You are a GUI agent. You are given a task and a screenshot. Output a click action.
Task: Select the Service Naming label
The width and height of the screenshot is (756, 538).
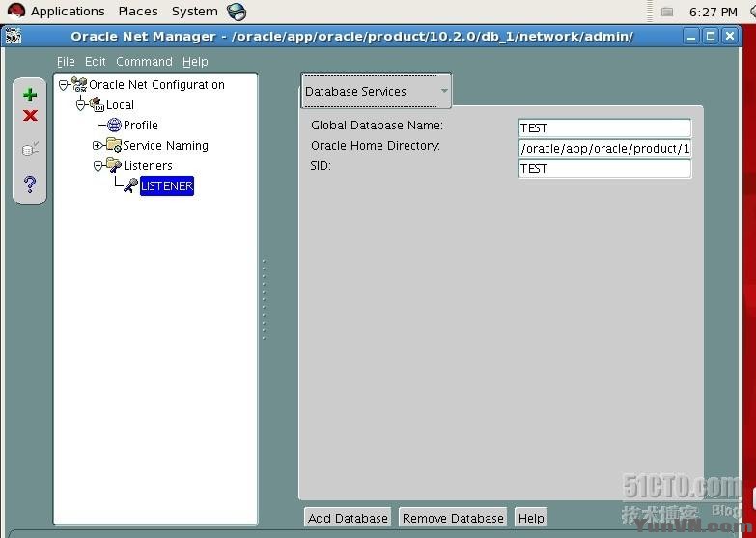pyautogui.click(x=165, y=145)
